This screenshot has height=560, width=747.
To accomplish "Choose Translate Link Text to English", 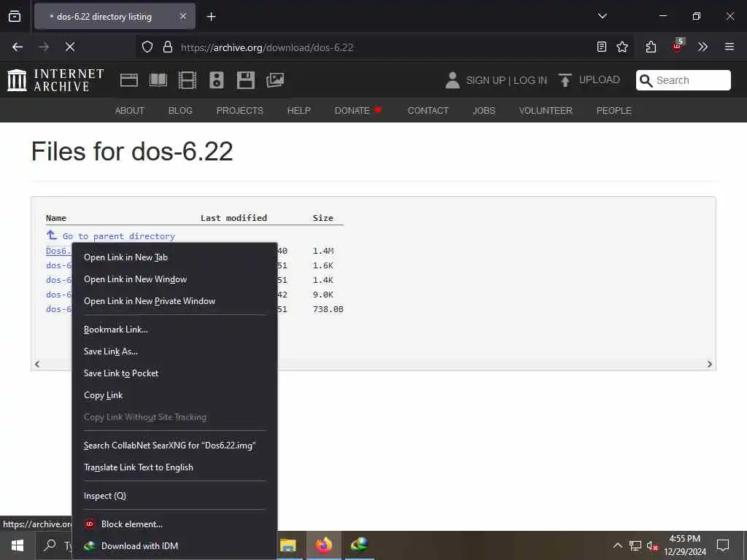I will [x=174, y=467].
